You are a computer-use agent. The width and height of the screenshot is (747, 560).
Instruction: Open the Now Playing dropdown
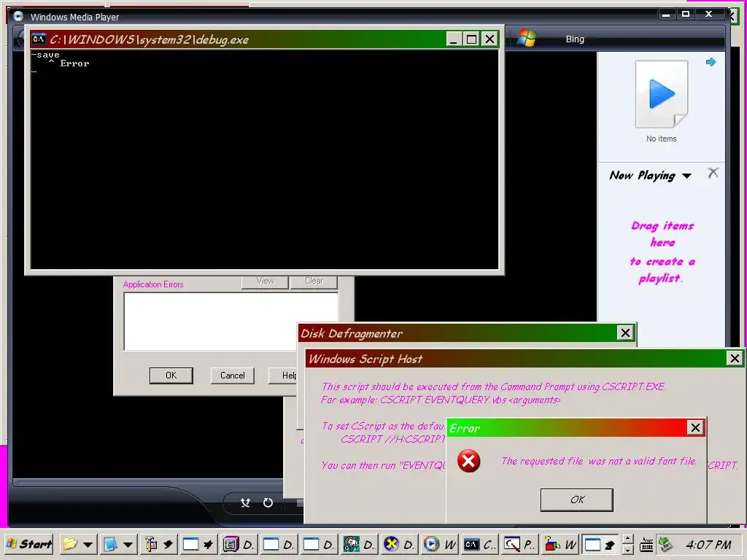[686, 176]
